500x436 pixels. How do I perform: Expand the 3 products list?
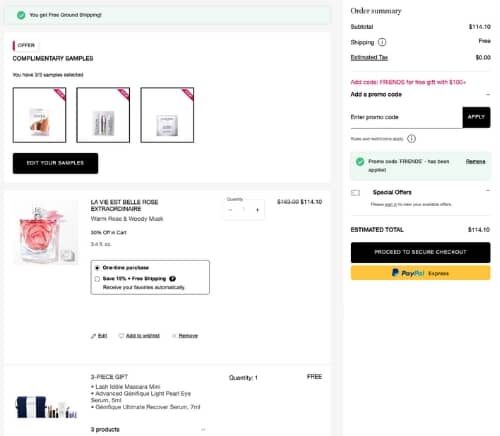coord(203,430)
